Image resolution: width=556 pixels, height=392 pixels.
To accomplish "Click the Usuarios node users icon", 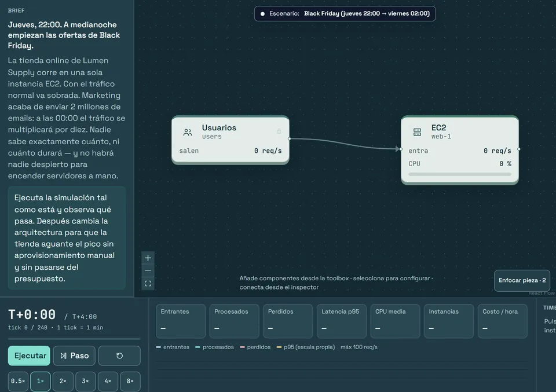I will (188, 133).
